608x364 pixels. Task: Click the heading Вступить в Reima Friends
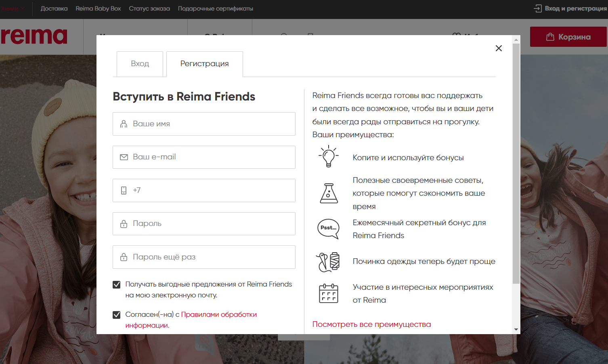[x=184, y=97]
